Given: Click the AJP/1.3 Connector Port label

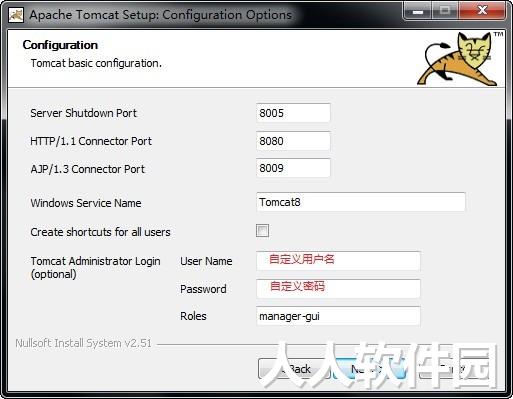Looking at the screenshot, I should click(x=87, y=169).
